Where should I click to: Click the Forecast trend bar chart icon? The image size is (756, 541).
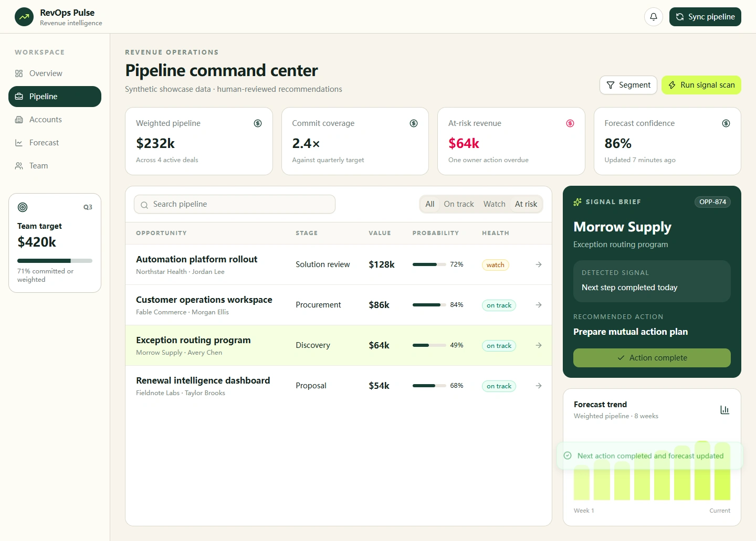724,410
